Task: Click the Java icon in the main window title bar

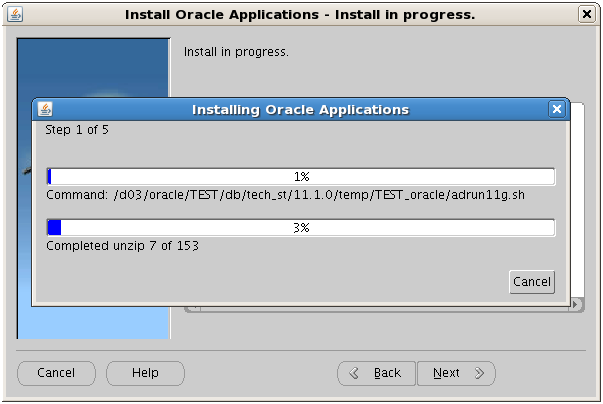Action: (15, 15)
